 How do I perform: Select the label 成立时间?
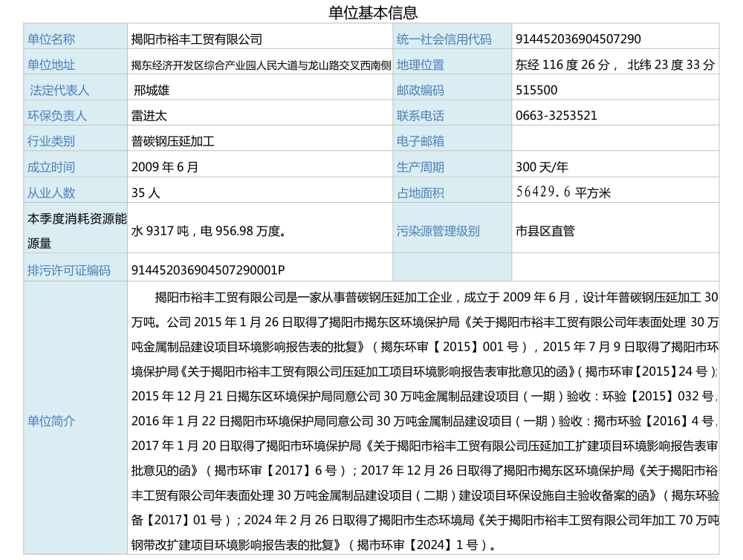click(x=51, y=167)
